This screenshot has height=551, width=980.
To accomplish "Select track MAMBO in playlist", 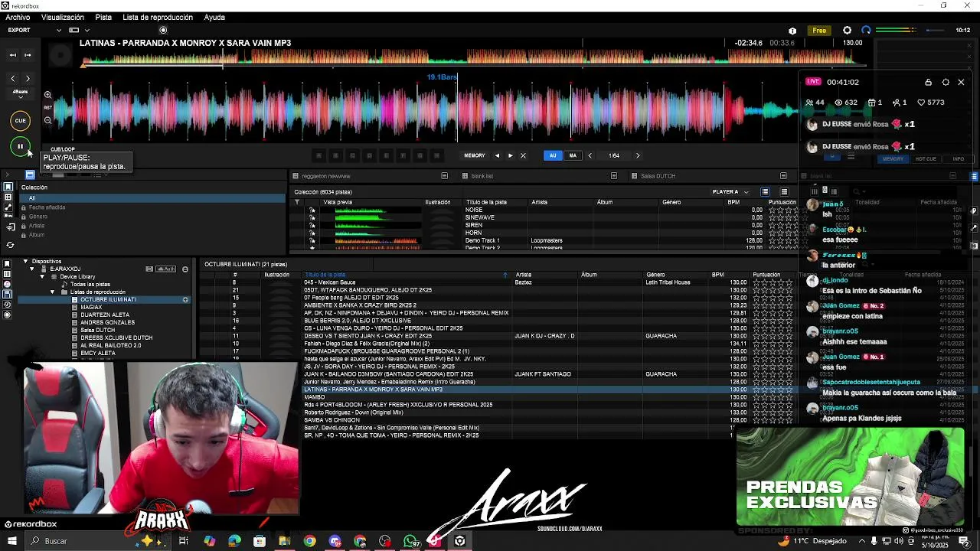I will pyautogui.click(x=315, y=397).
